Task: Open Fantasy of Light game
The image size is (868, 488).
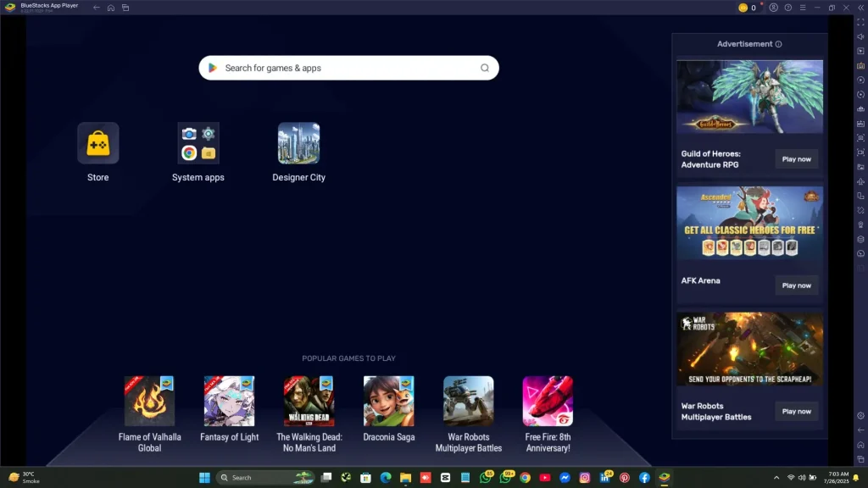Action: [229, 401]
